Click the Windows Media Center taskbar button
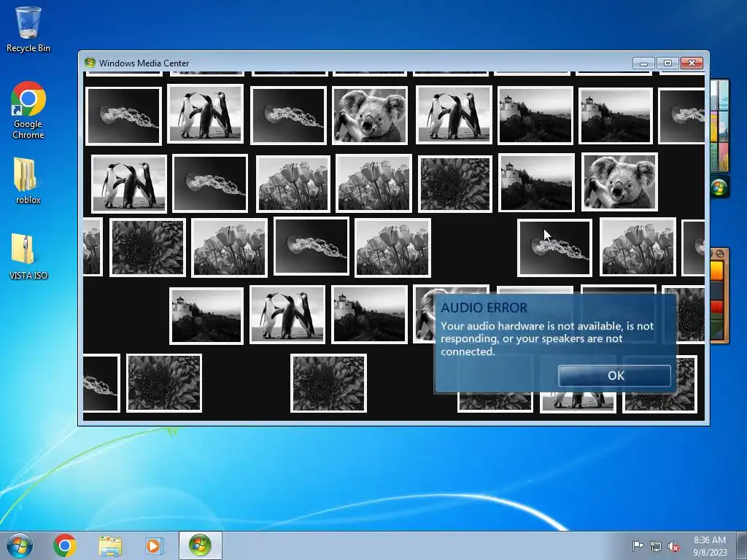Screen dimensions: 747x560 tap(200, 545)
